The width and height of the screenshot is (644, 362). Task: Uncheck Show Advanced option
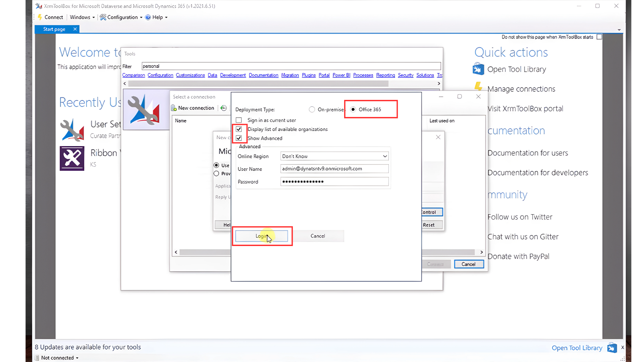pos(239,138)
